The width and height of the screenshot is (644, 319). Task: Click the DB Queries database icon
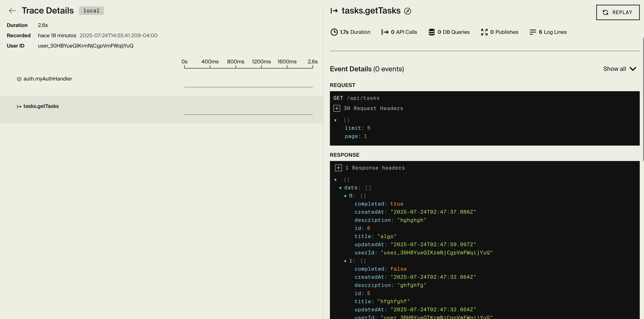coord(432,32)
